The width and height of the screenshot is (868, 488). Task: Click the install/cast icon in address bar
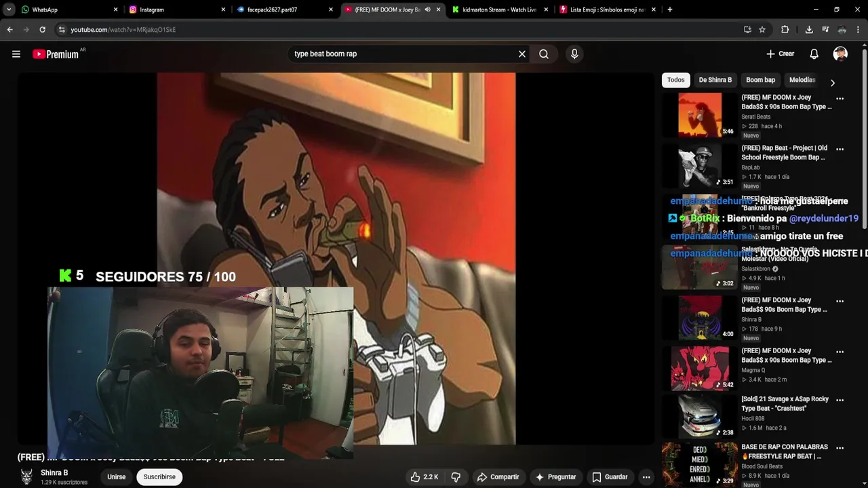tap(747, 30)
